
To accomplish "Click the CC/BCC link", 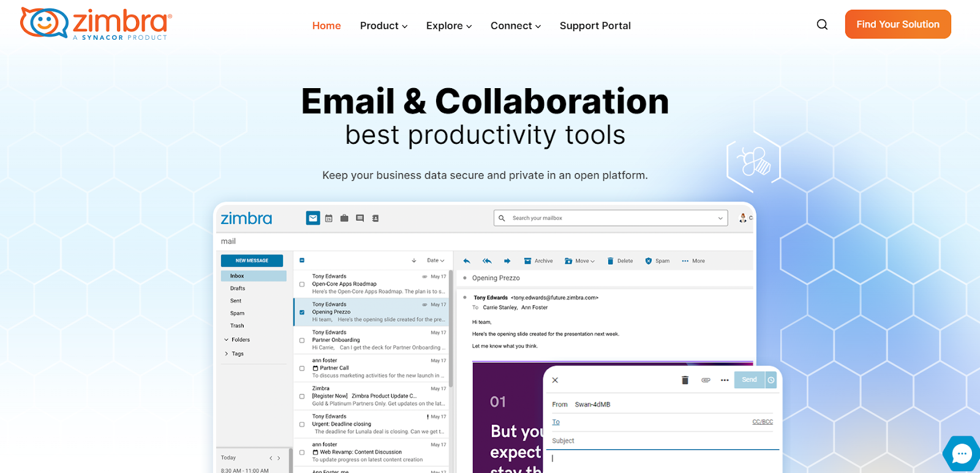I will [763, 422].
